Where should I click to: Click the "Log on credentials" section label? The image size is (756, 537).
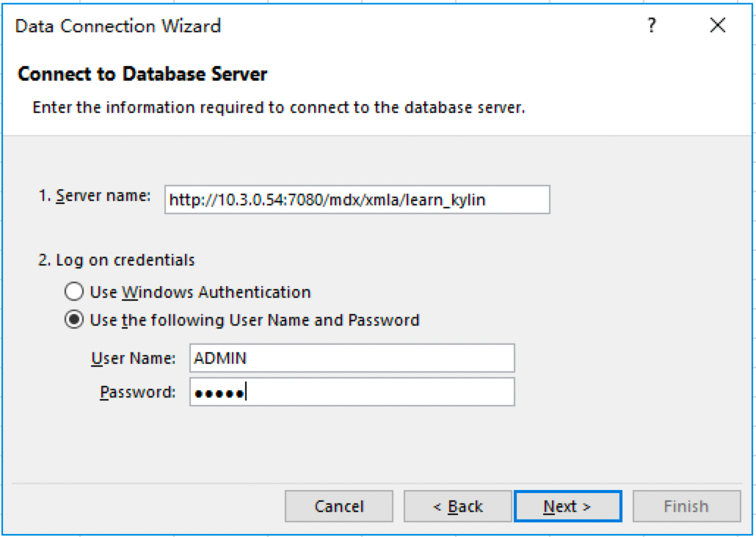pos(116,260)
